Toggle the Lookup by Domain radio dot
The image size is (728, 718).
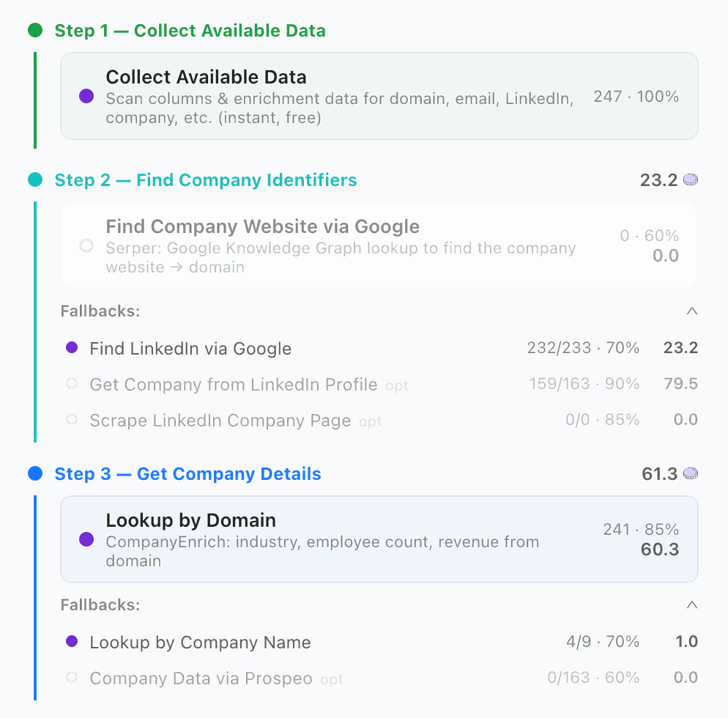86,539
